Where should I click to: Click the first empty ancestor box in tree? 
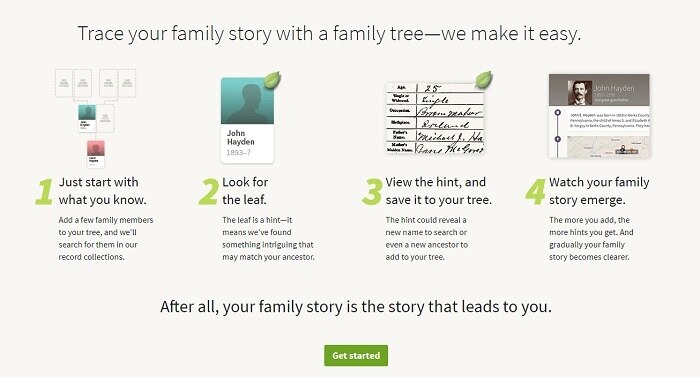coord(64,83)
